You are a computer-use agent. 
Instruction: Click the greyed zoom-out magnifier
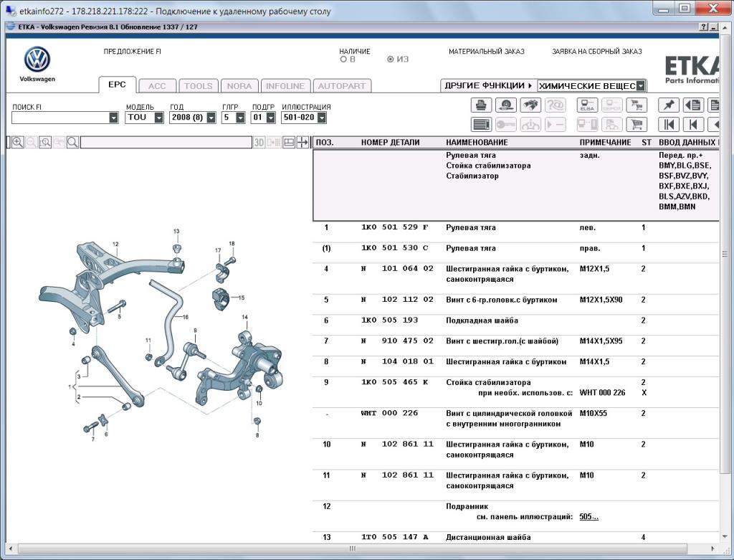point(32,143)
